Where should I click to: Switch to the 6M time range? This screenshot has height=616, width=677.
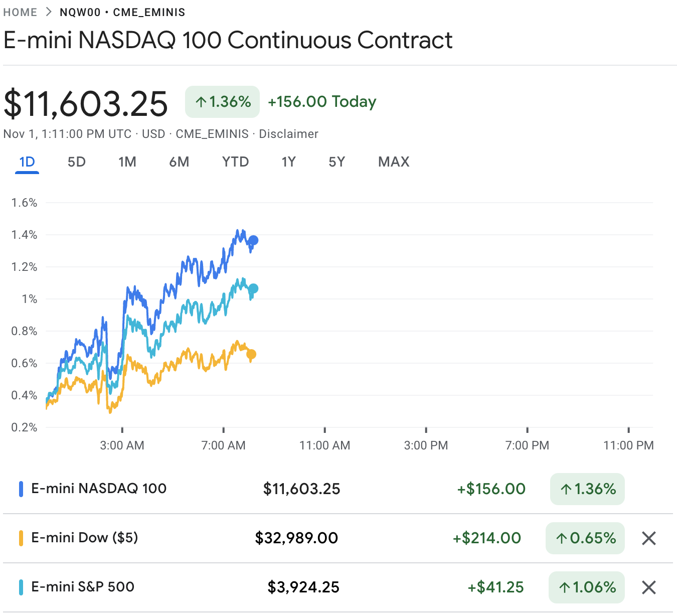179,162
